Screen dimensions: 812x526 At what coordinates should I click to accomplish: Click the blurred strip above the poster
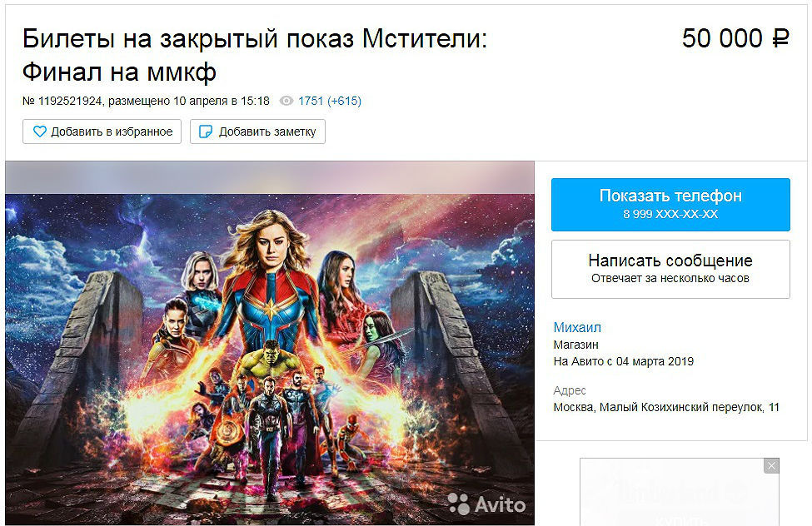click(270, 177)
